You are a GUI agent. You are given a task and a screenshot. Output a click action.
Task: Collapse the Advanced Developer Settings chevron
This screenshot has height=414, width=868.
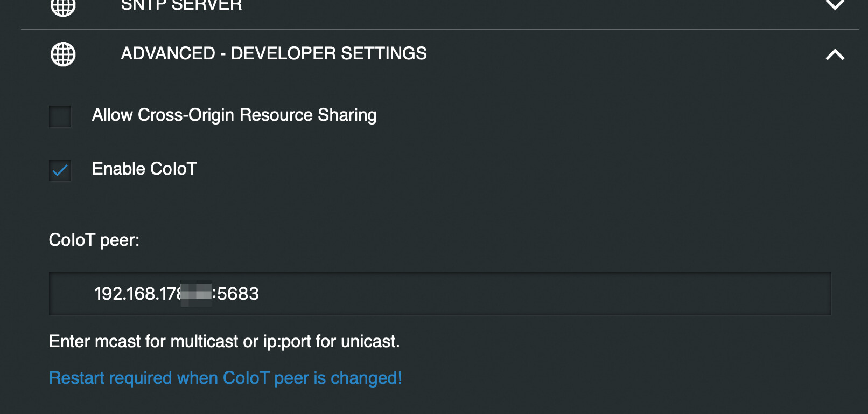point(835,54)
